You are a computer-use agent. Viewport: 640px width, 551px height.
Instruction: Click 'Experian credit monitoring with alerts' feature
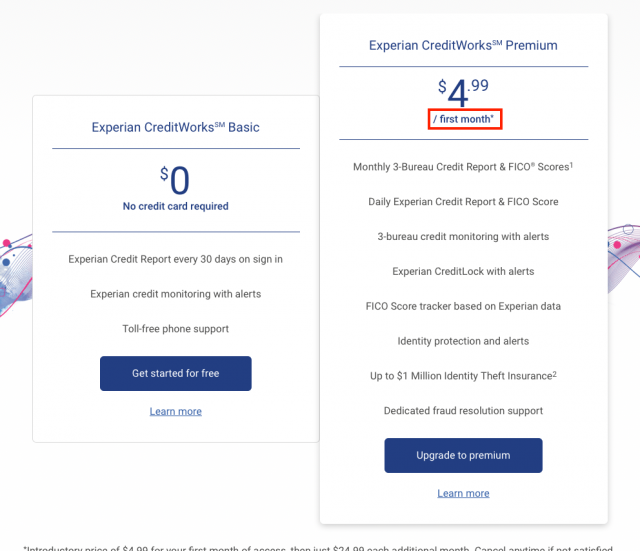[x=175, y=294]
